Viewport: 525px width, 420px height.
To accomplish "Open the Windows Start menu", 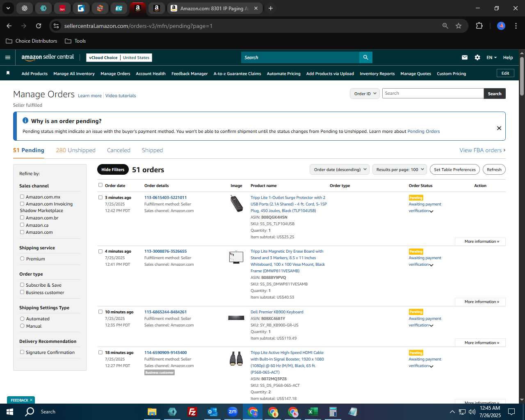I will 10,412.
